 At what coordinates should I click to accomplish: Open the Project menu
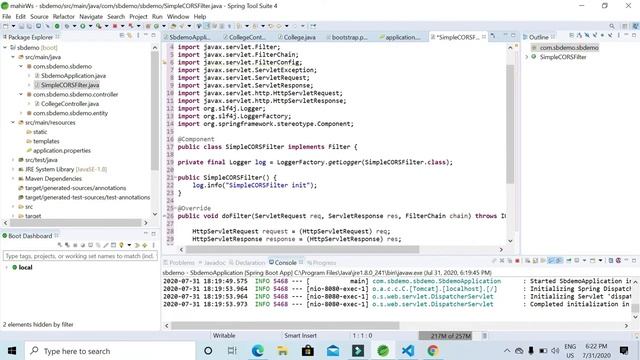(x=138, y=17)
